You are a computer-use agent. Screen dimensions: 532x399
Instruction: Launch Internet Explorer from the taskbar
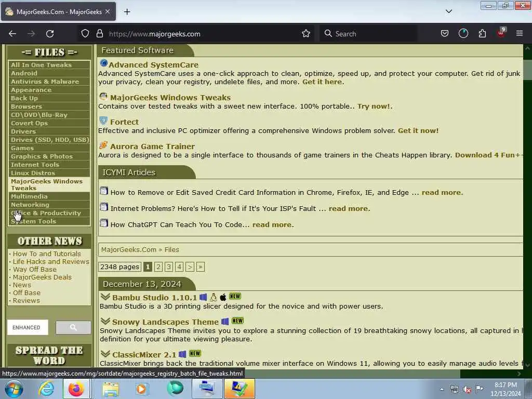pos(46,389)
